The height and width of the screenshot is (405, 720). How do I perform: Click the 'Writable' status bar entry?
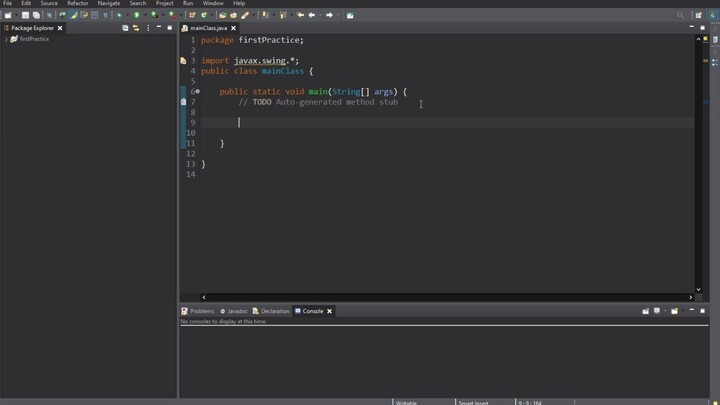406,403
